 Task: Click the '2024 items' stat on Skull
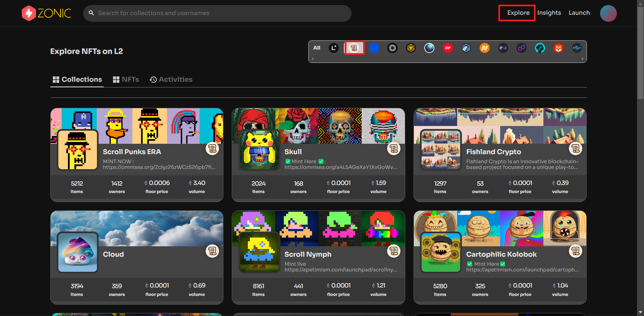tap(259, 187)
